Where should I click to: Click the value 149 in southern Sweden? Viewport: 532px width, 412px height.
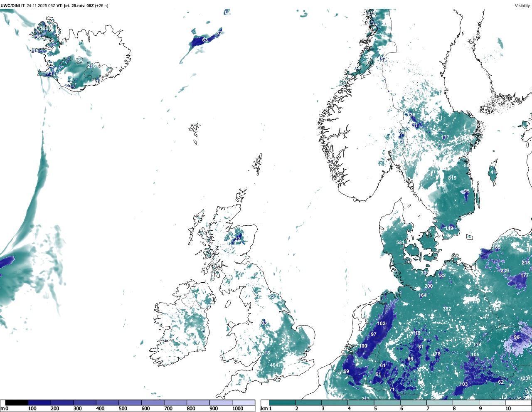[x=449, y=228]
